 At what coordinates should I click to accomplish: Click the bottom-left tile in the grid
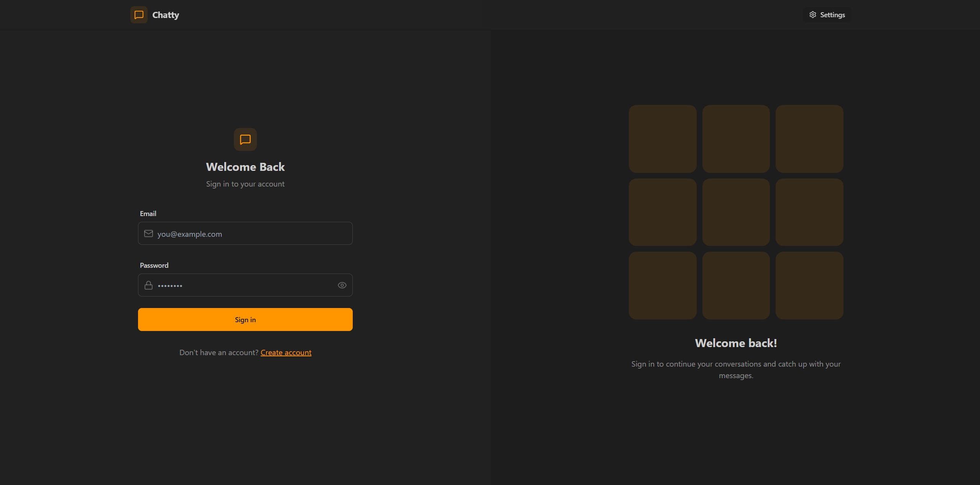(663, 285)
